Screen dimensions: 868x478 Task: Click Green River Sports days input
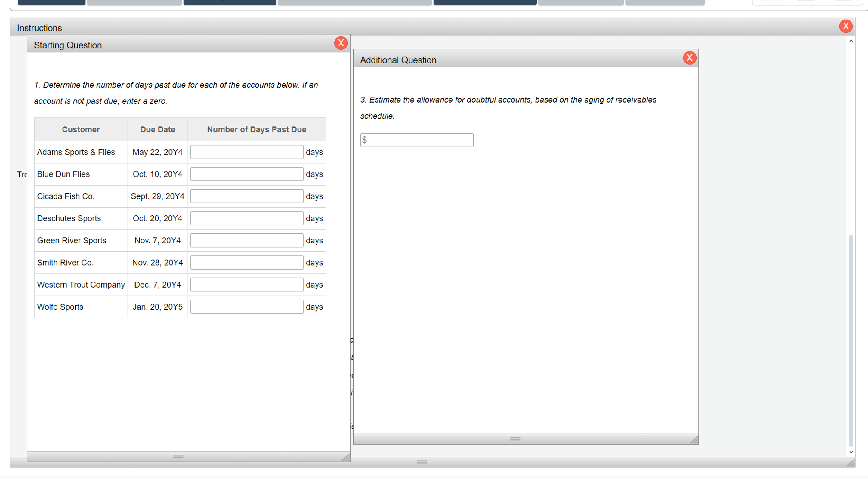246,241
